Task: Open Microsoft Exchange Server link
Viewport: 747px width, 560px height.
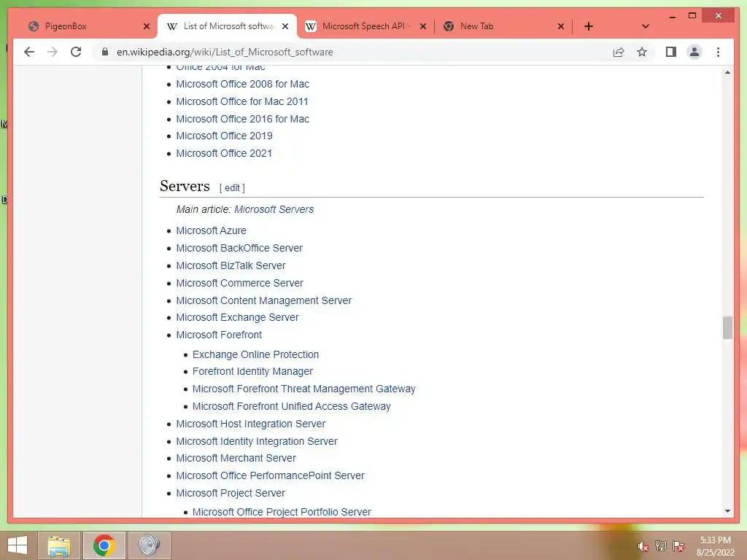Action: click(x=237, y=317)
